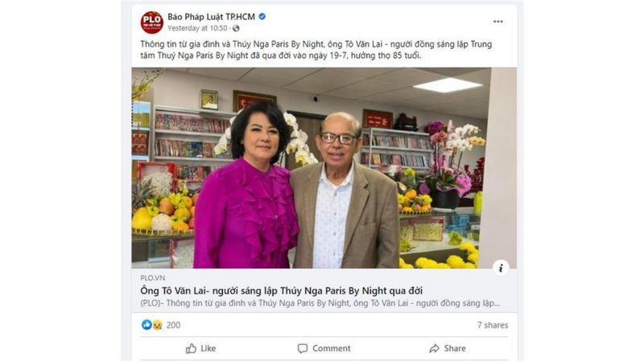Click the blue verified badge icon

262,17
